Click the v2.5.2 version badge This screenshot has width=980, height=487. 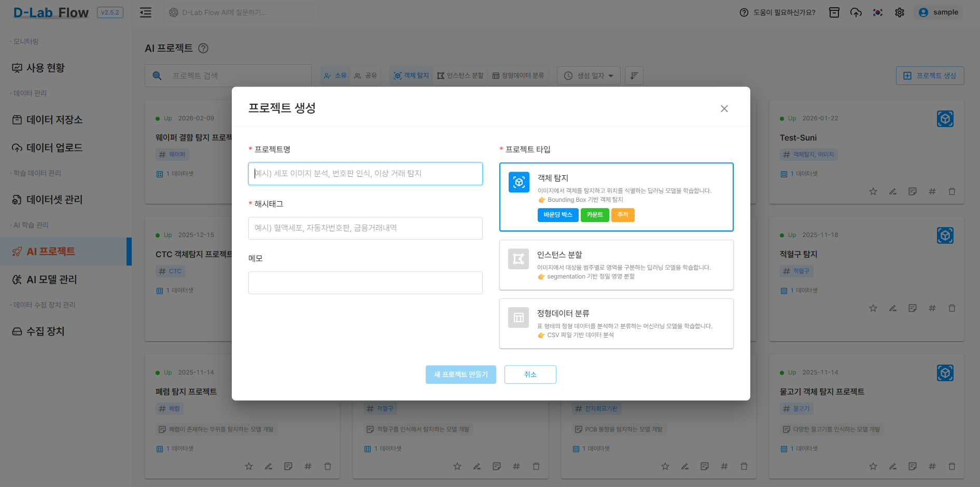[x=110, y=12]
